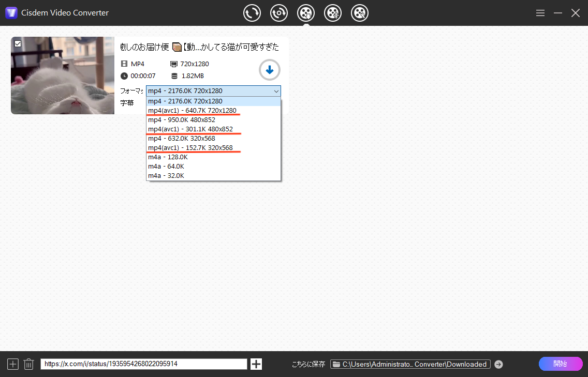Choose m4a - 64.0K audio option
The height and width of the screenshot is (377, 588).
coord(213,167)
